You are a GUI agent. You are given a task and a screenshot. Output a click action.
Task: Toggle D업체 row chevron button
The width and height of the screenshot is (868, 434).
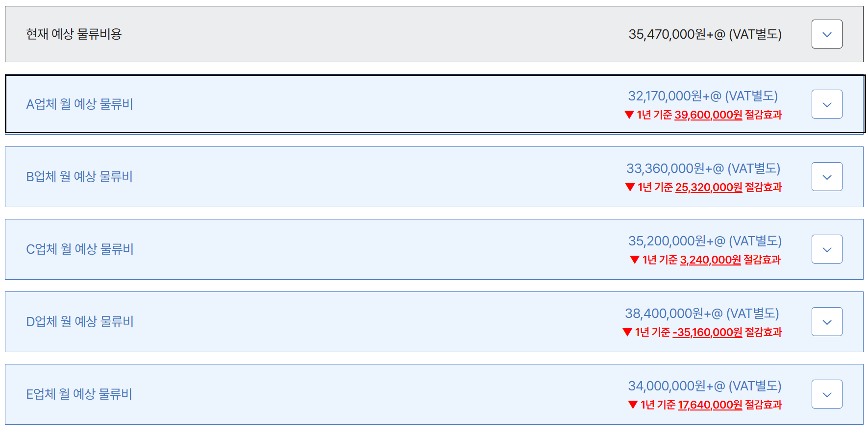pyautogui.click(x=826, y=322)
